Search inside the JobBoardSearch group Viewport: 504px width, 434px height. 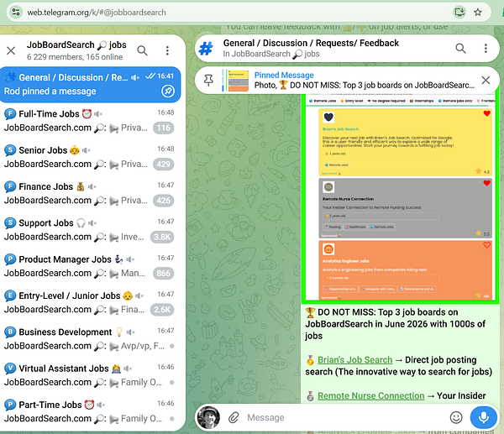pyautogui.click(x=142, y=50)
